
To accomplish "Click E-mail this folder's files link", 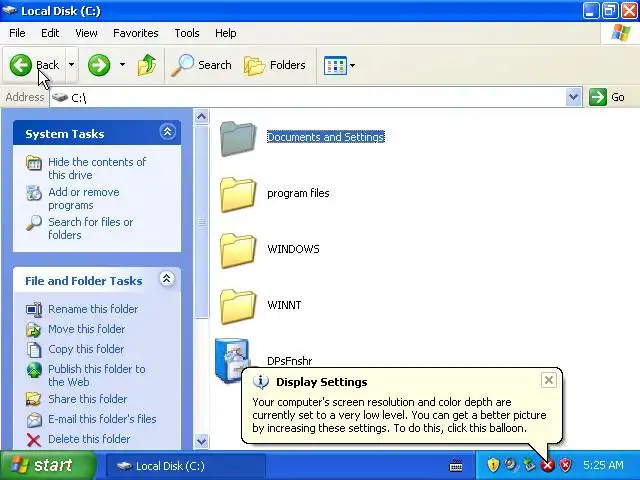I will (x=102, y=419).
